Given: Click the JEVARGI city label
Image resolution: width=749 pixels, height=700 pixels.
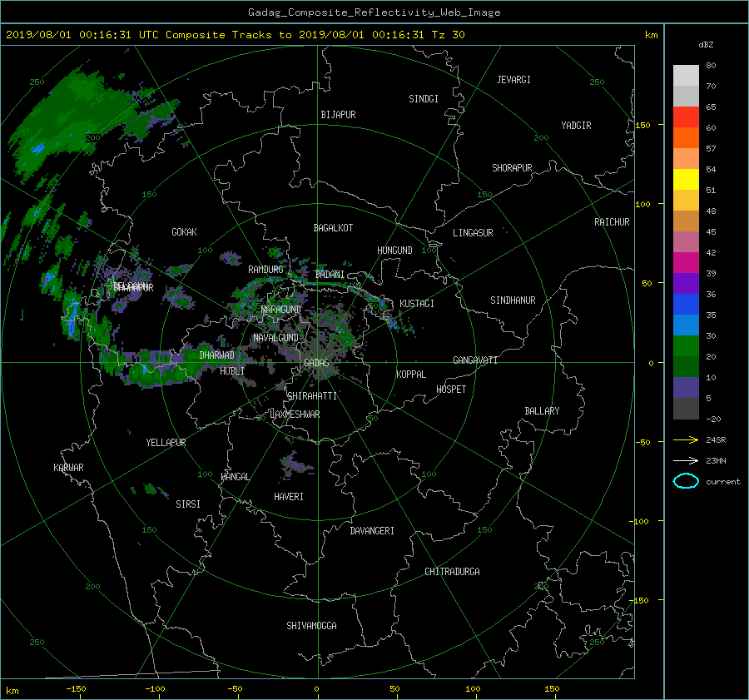Looking at the screenshot, I should point(513,80).
